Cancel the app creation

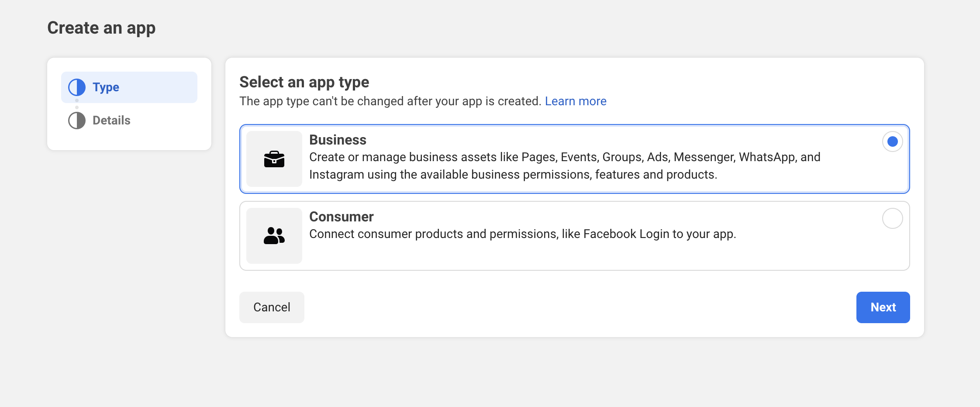click(271, 307)
